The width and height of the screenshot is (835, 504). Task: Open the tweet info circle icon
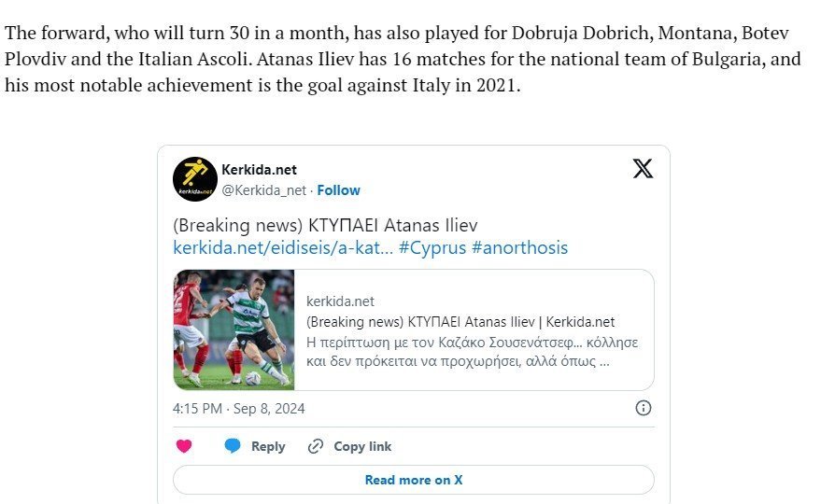[644, 408]
